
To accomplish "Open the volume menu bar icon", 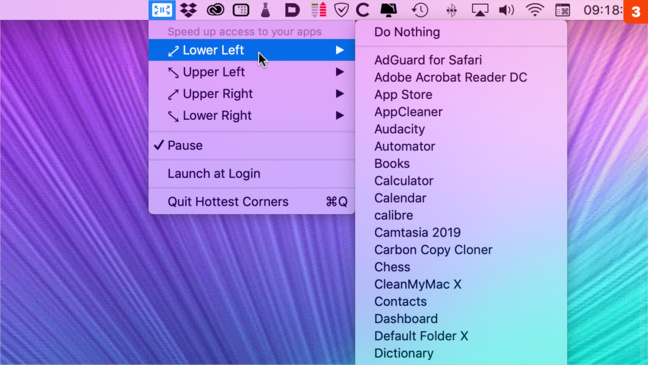I will point(507,10).
